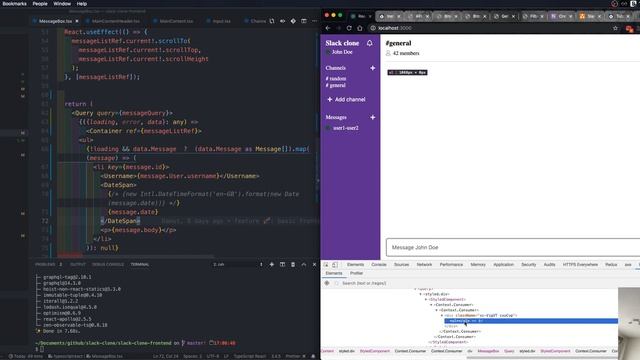Open the DevTools Console tab
This screenshot has height=360, width=640.
click(379, 264)
